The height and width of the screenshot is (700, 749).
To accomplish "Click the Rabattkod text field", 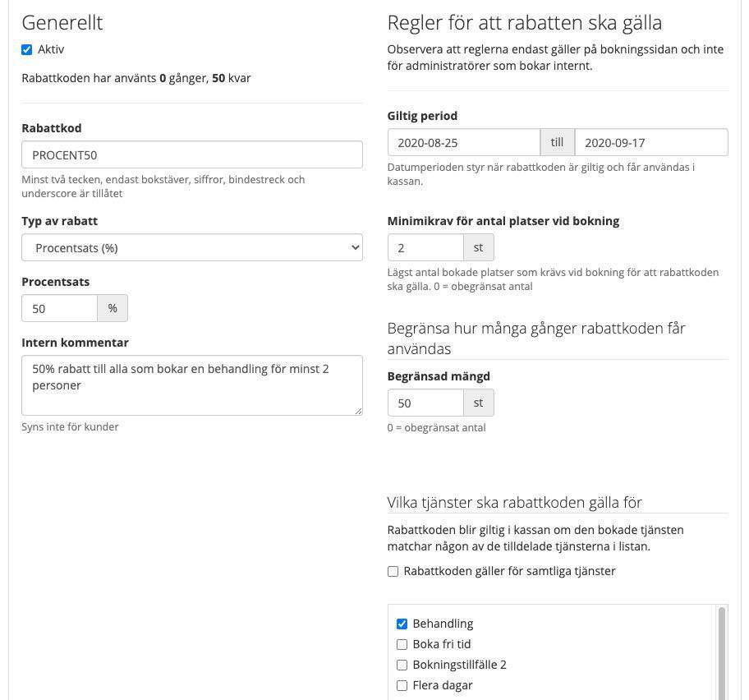I will [191, 154].
